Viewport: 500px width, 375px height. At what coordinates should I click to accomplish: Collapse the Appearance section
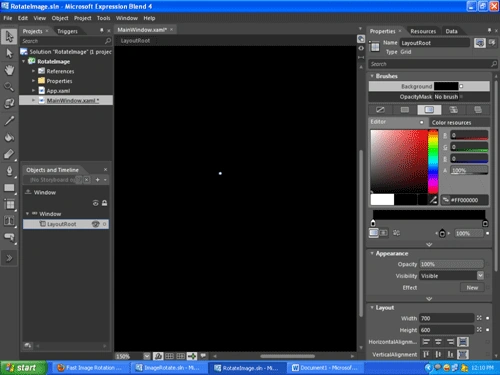[x=372, y=253]
